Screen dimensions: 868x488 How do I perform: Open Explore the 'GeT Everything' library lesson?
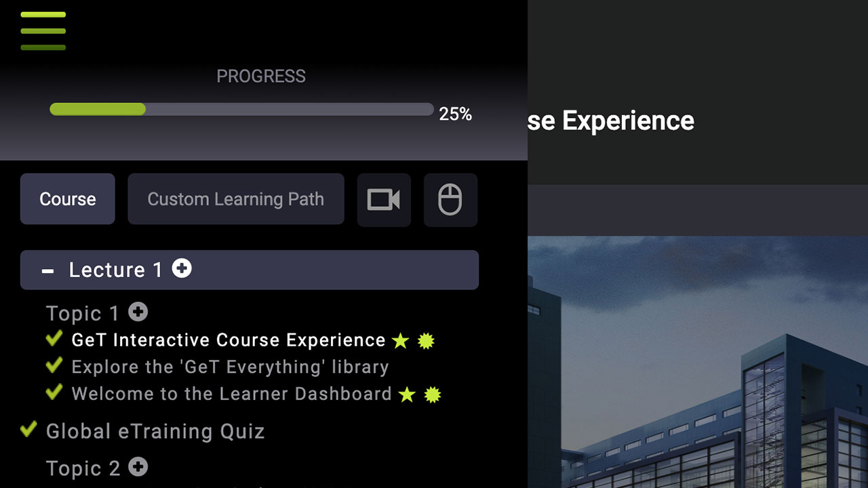pos(230,367)
